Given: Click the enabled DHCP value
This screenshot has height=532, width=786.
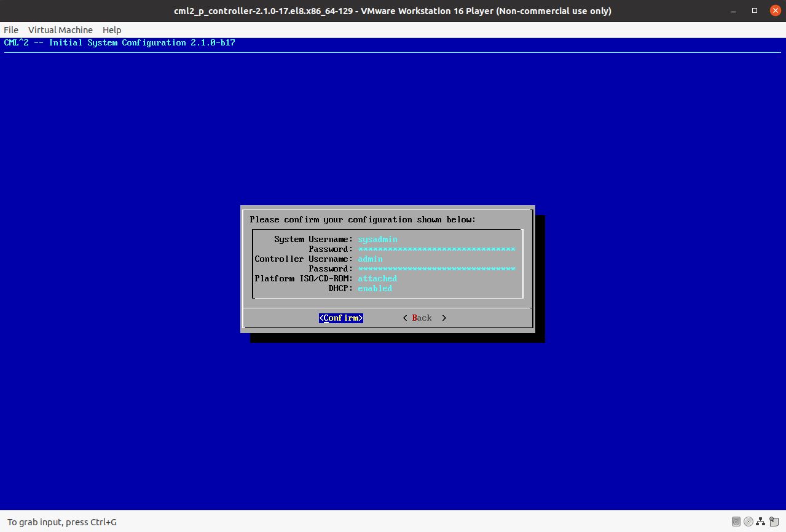Looking at the screenshot, I should pyautogui.click(x=375, y=288).
